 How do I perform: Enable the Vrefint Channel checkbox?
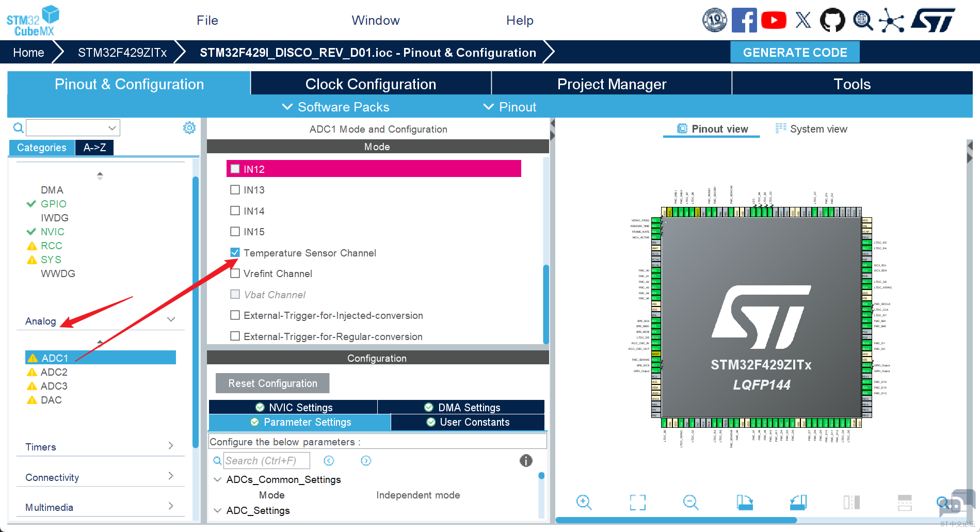(x=235, y=273)
